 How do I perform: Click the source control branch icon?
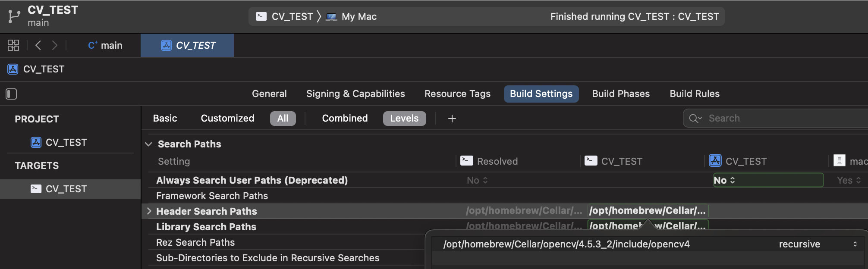click(14, 16)
